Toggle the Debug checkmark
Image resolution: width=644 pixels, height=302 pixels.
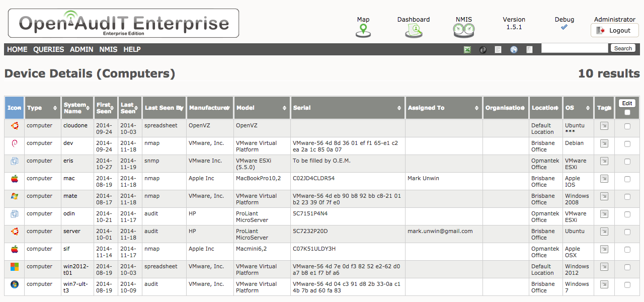point(564,27)
